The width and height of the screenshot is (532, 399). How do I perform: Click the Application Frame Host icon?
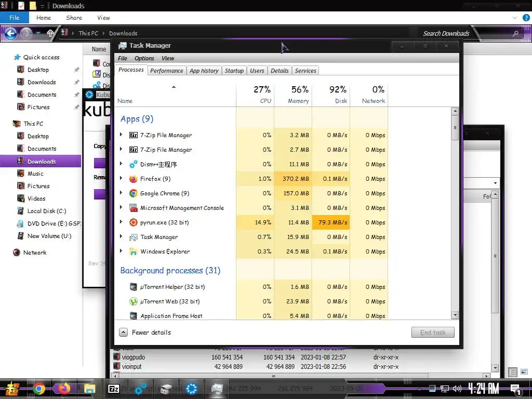coord(134,316)
